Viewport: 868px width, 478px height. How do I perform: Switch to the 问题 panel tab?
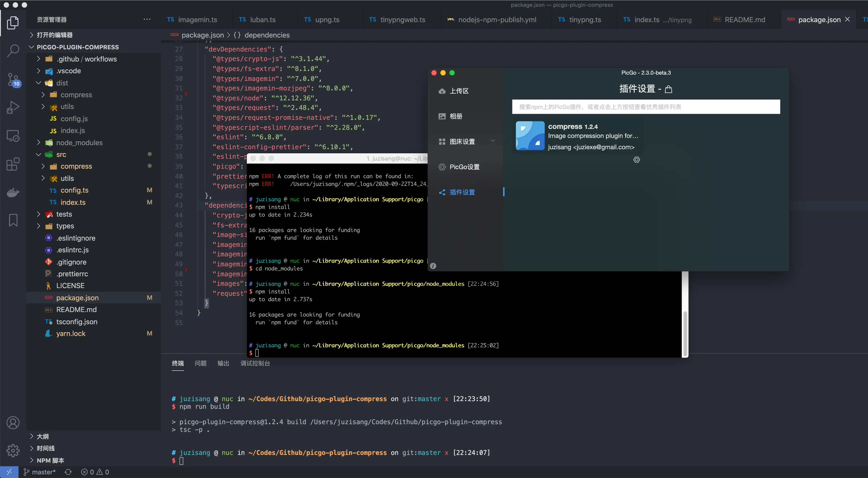coord(200,363)
